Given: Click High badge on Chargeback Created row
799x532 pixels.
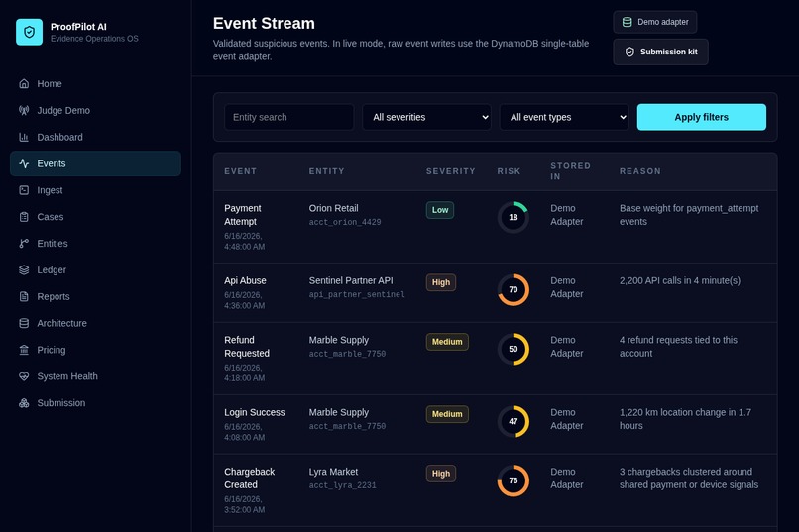Looking at the screenshot, I should click(441, 473).
